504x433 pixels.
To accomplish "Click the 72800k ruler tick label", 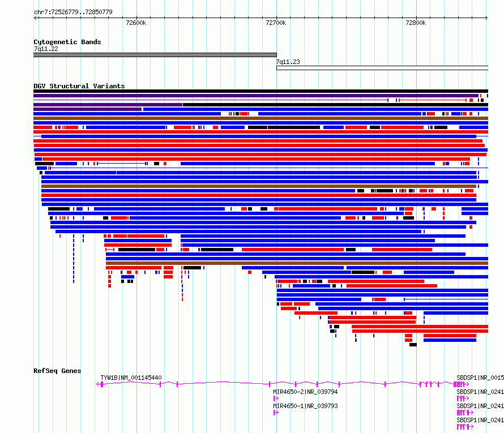I will [x=416, y=23].
